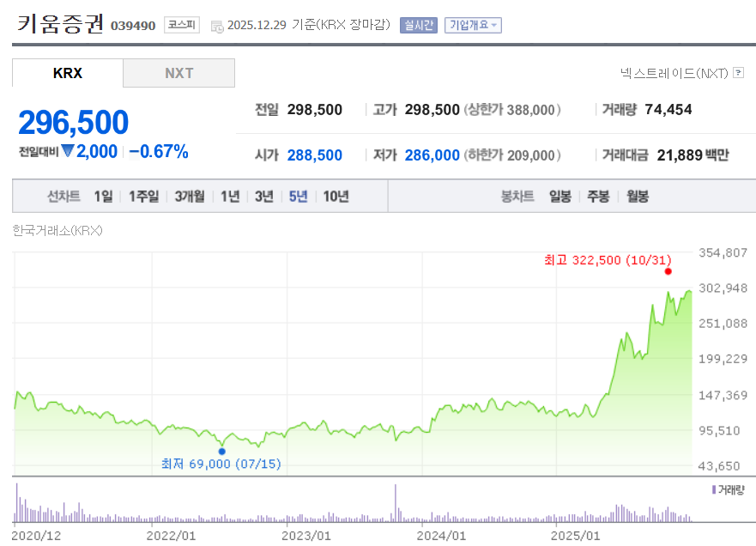Click the NXT help question-mark icon
Screen dimensions: 756x546
coord(738,73)
